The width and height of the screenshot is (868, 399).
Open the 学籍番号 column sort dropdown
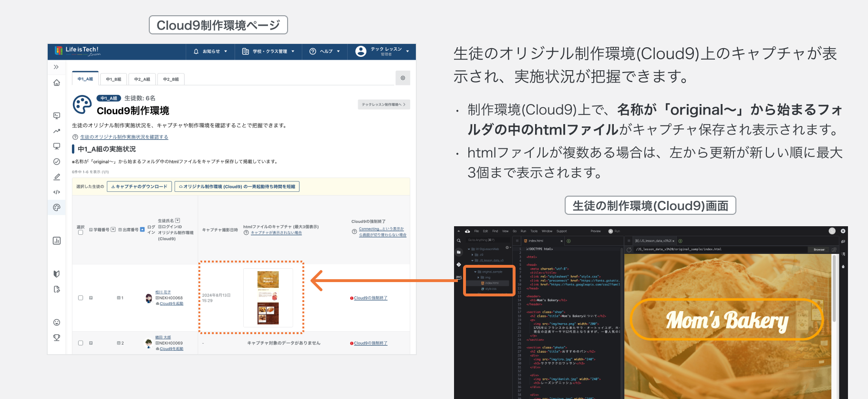click(x=113, y=230)
